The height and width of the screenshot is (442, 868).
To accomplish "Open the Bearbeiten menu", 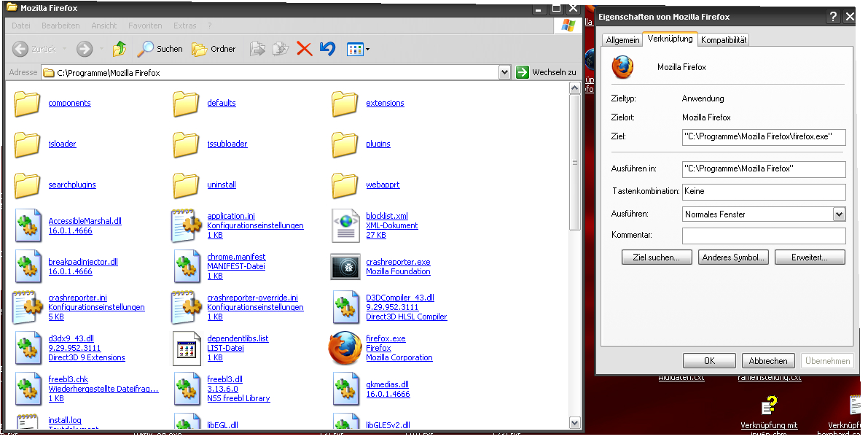I will 60,26.
